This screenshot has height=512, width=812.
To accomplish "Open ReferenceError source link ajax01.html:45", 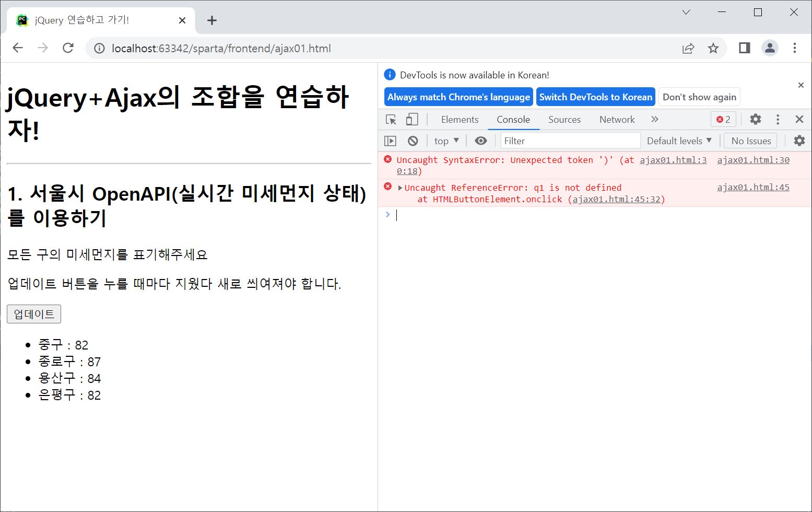I will point(753,187).
